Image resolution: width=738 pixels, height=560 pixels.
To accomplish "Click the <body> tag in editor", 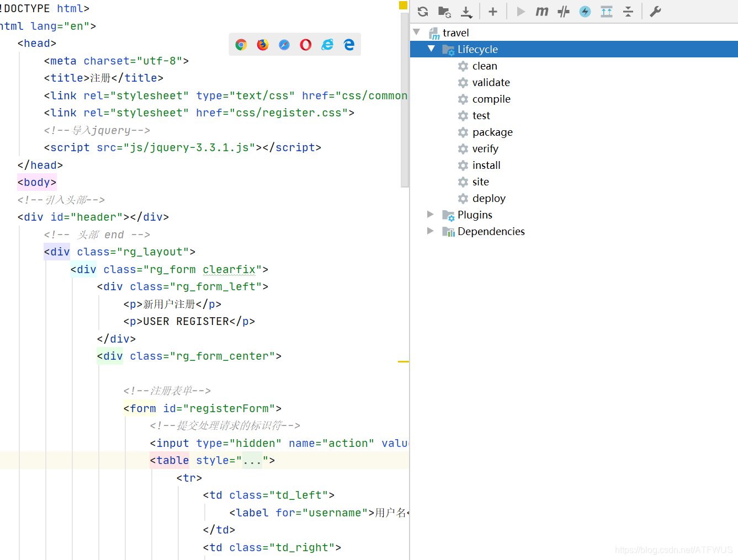I will coord(37,182).
